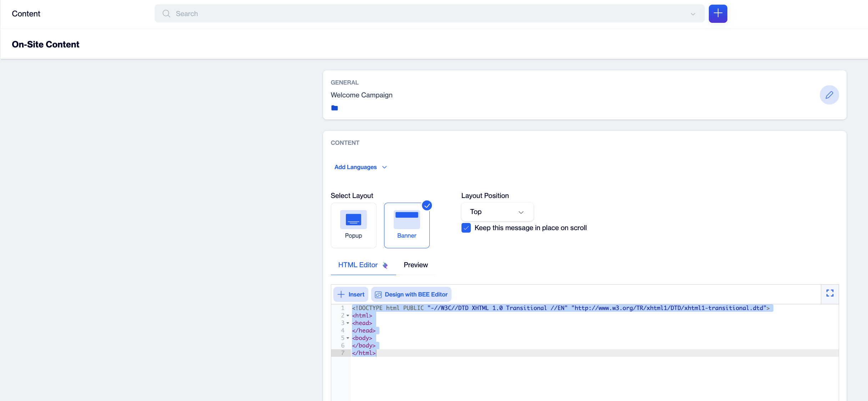Click the Banner selected checkmark badge
The image size is (868, 401).
(x=427, y=205)
